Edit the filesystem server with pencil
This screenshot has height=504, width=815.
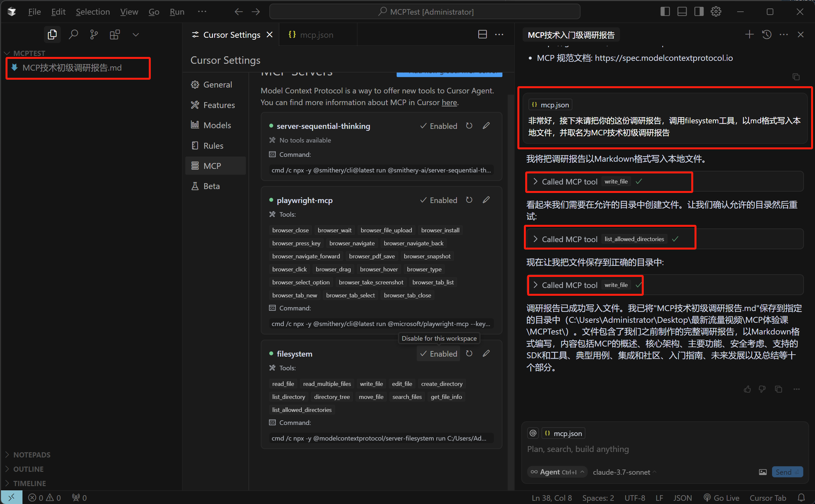(x=486, y=353)
